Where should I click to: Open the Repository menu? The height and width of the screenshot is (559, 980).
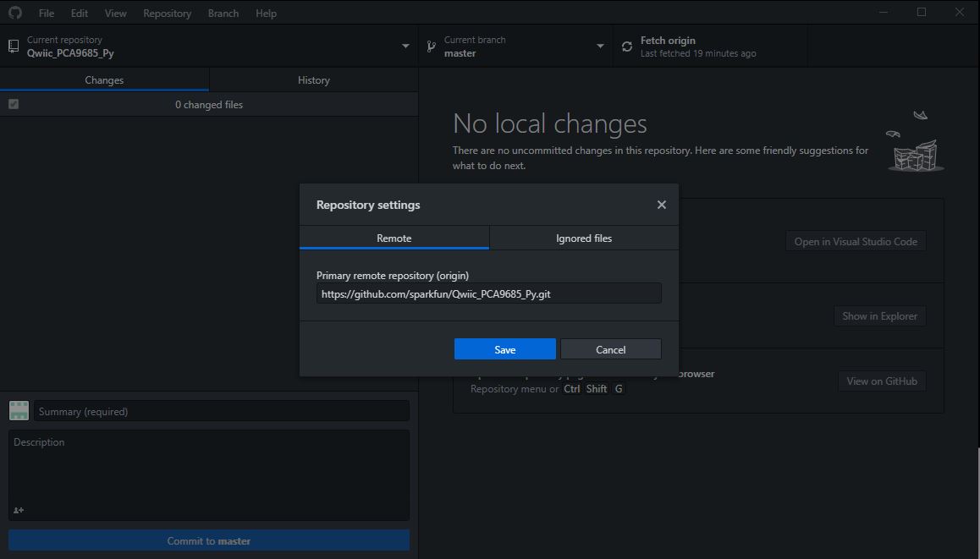[x=167, y=13]
